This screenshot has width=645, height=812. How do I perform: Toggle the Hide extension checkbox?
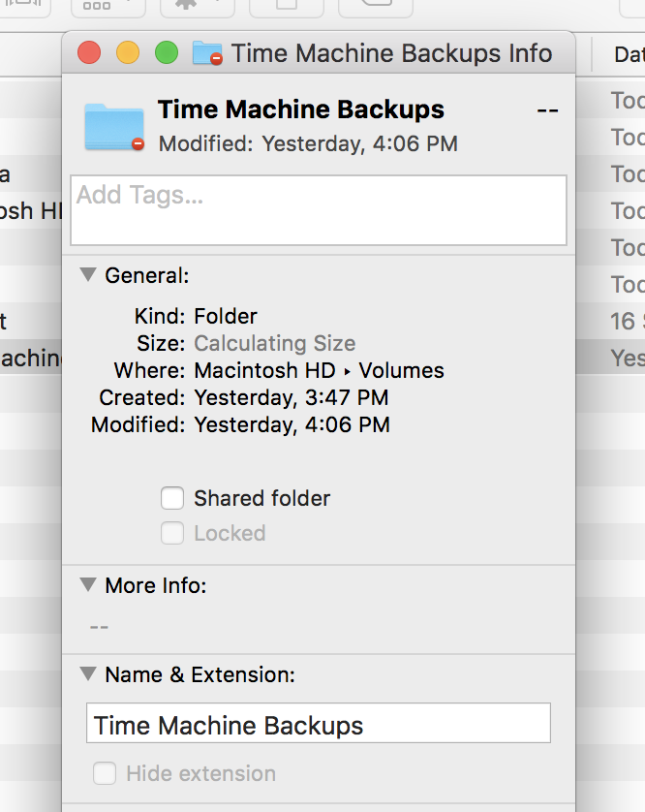(105, 773)
